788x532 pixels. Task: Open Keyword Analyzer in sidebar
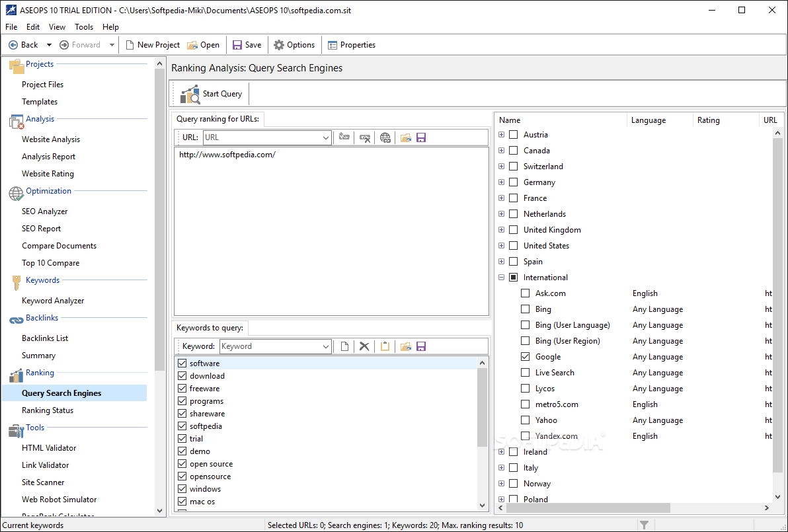click(53, 301)
